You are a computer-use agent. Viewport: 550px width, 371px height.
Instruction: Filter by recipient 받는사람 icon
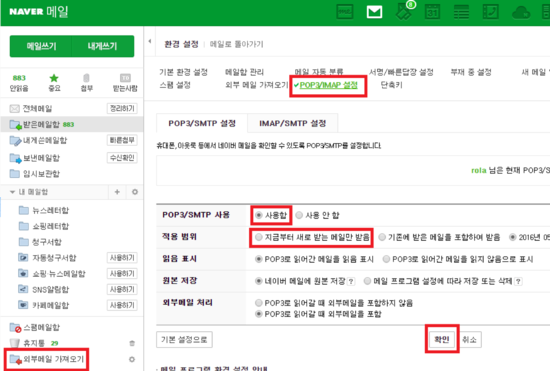pyautogui.click(x=125, y=83)
